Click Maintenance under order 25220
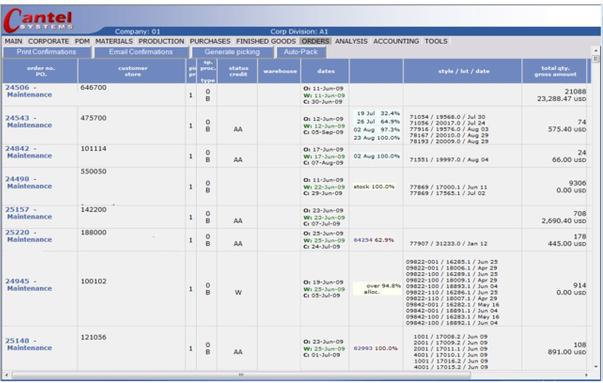This screenshot has width=603, height=383. 30,239
